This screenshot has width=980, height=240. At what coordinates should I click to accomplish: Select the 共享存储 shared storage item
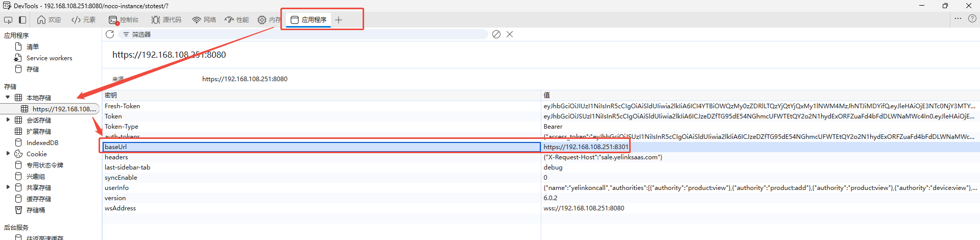click(39, 187)
